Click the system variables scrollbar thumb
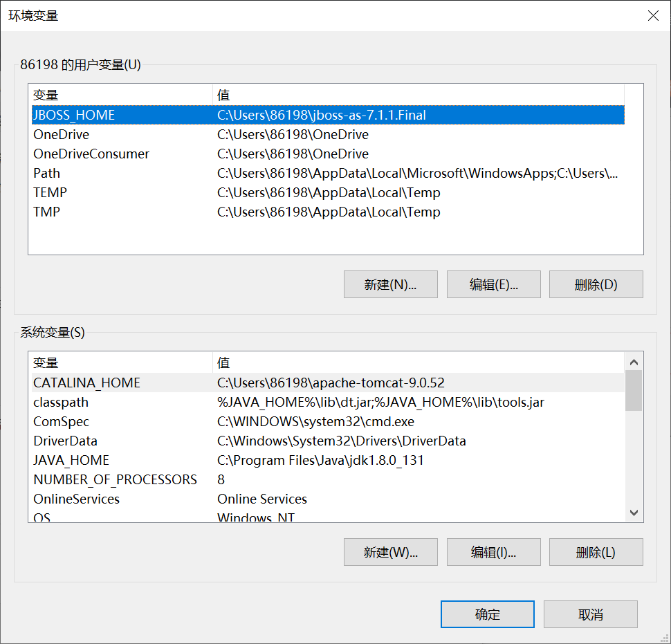Image resolution: width=671 pixels, height=644 pixels. tap(634, 391)
